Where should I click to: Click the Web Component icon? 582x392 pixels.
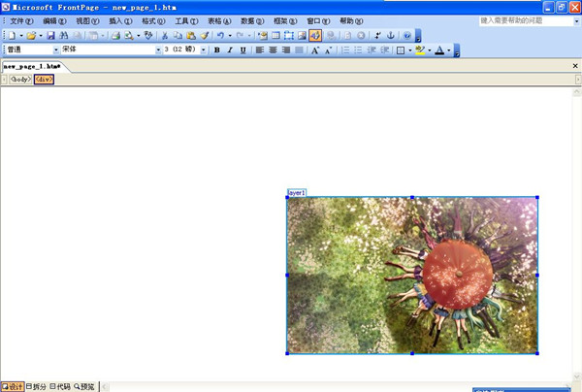tap(263, 35)
